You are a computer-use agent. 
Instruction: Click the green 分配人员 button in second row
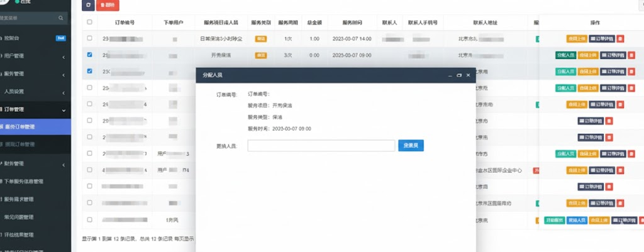click(565, 55)
